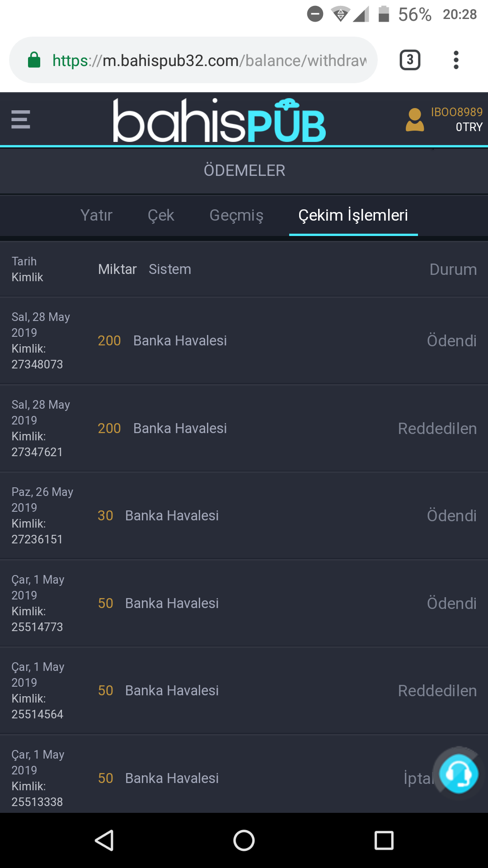Tap the IBO08989 account balance text

coord(456,119)
